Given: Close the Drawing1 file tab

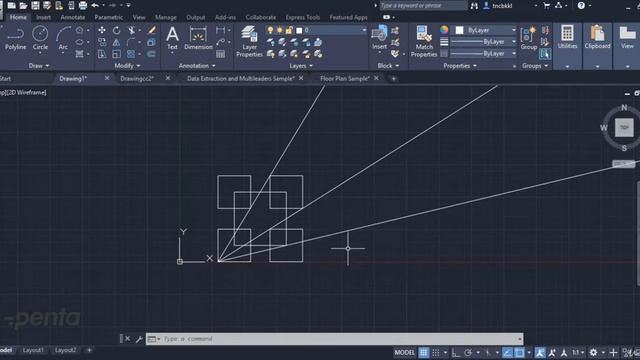Looking at the screenshot, I should point(107,78).
